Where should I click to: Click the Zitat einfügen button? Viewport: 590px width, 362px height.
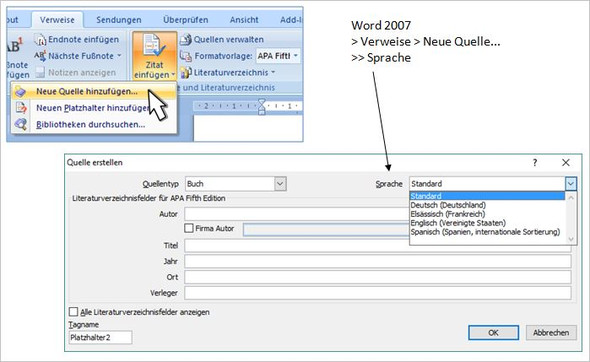point(154,56)
